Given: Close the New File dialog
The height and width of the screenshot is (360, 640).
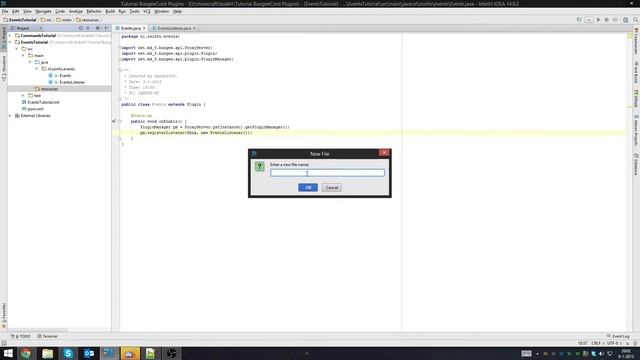Looking at the screenshot, I should click(384, 153).
